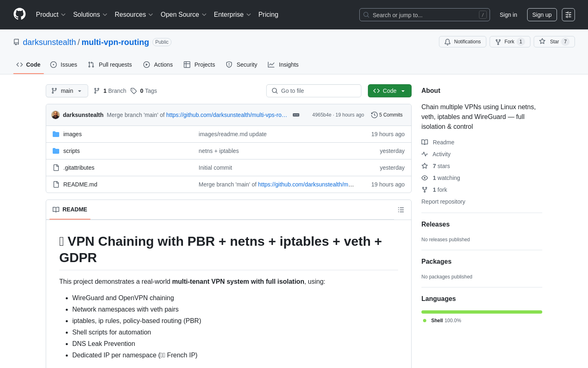588x368 pixels.
Task: Expand the Open Source menu
Action: tap(184, 15)
